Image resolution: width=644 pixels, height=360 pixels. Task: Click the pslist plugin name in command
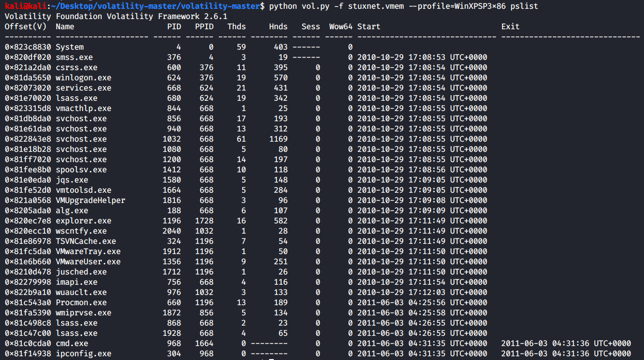pos(524,6)
